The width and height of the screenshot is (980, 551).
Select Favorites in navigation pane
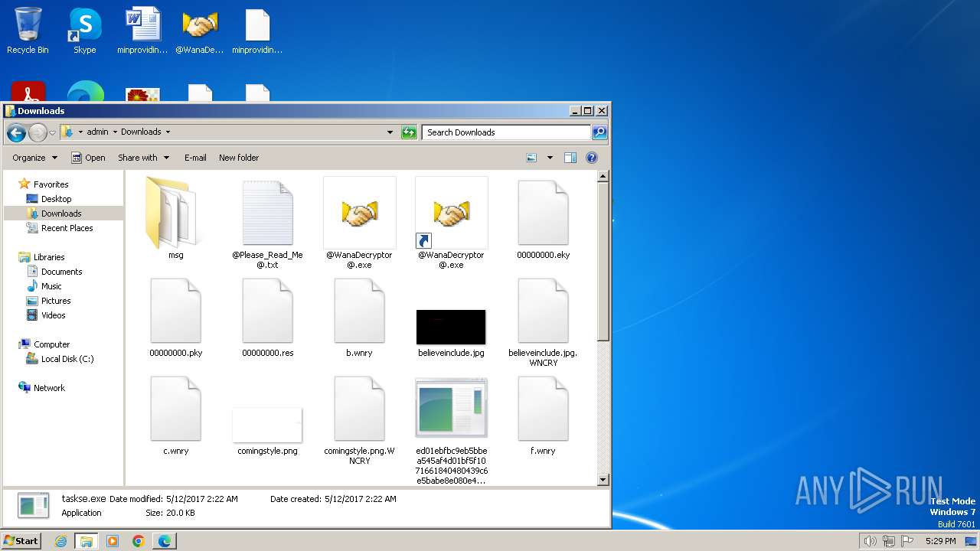[x=43, y=184]
